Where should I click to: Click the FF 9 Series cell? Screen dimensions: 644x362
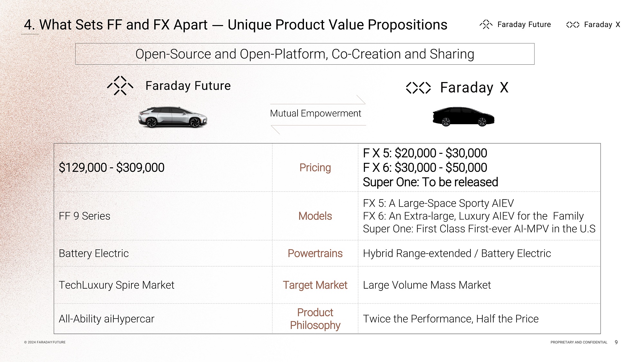click(84, 216)
